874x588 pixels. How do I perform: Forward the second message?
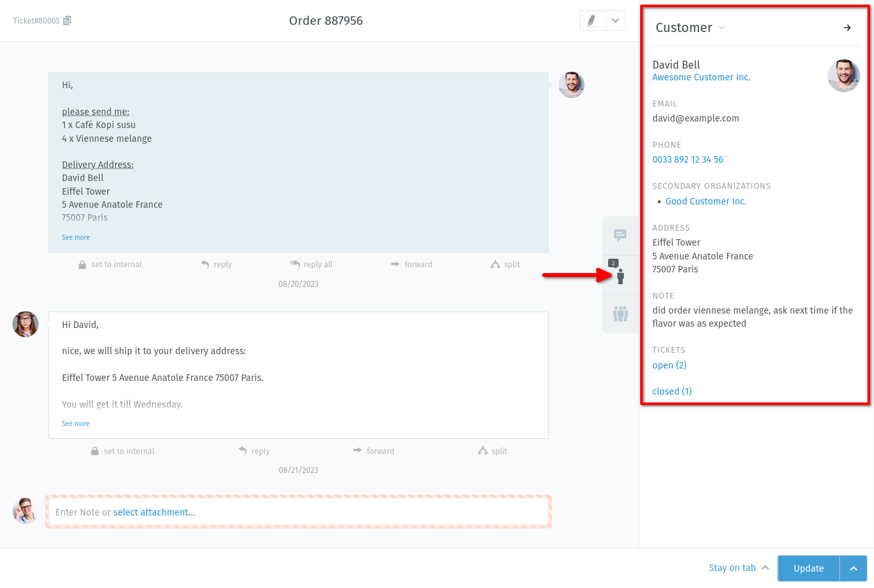pos(374,451)
